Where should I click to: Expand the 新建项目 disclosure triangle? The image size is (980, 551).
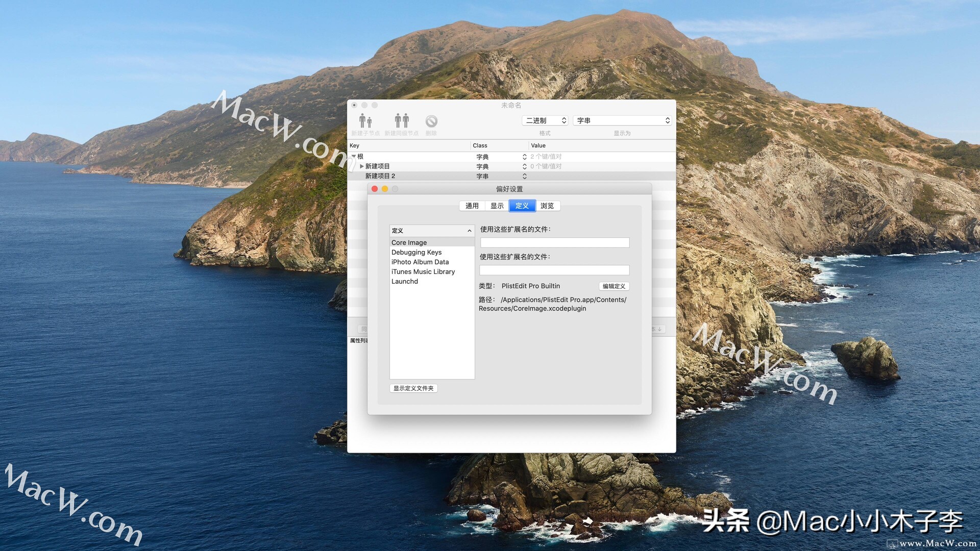coord(362,166)
